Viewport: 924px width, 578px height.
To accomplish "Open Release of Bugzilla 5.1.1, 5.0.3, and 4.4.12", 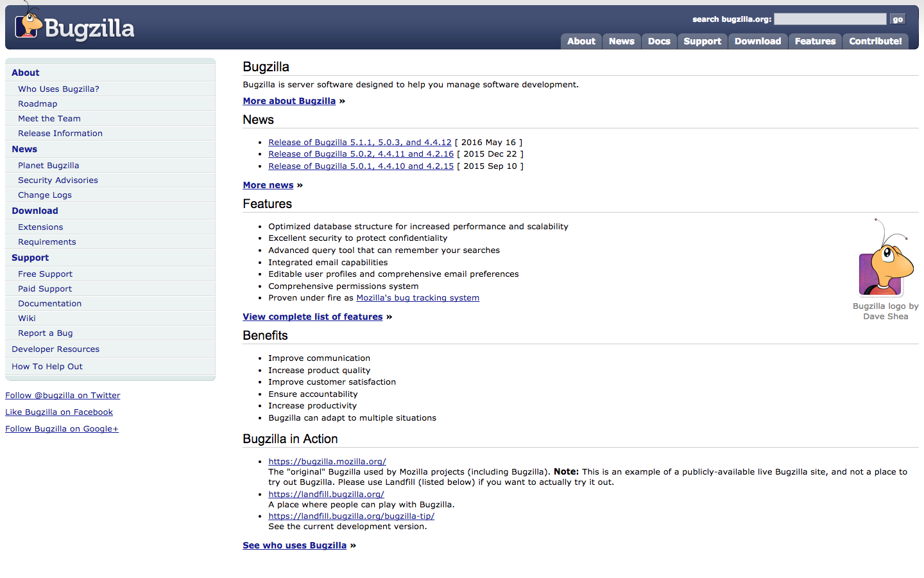I will click(x=360, y=143).
